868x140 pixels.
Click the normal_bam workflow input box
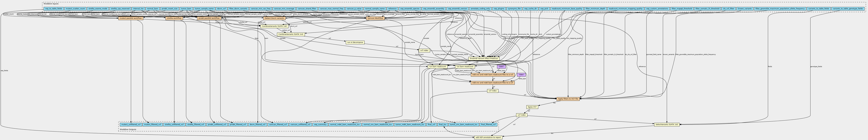153,8
